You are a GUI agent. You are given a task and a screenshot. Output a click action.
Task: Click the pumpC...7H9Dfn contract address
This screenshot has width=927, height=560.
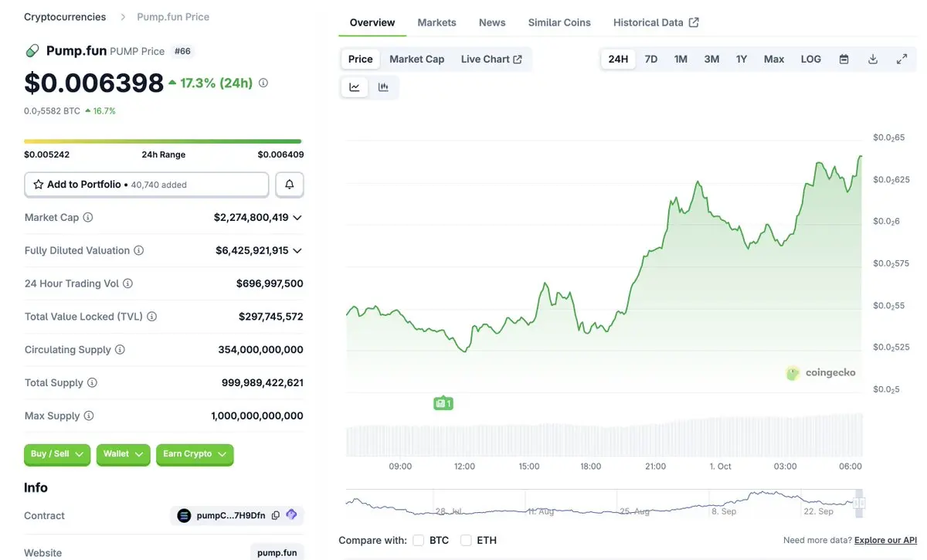231,515
